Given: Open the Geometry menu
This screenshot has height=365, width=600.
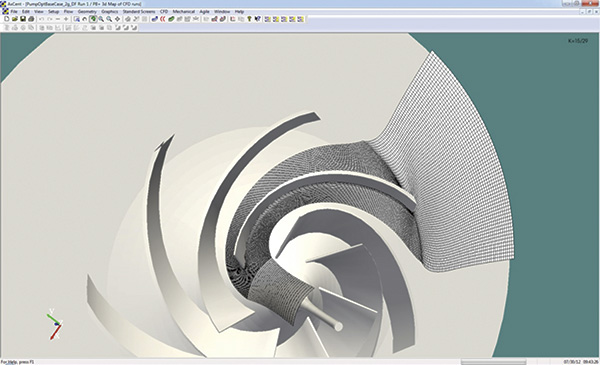Looking at the screenshot, I should click(87, 11).
